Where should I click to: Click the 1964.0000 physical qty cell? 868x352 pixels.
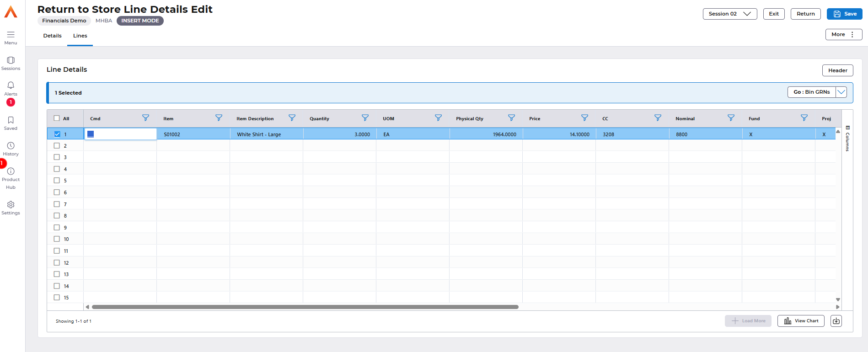pyautogui.click(x=486, y=134)
